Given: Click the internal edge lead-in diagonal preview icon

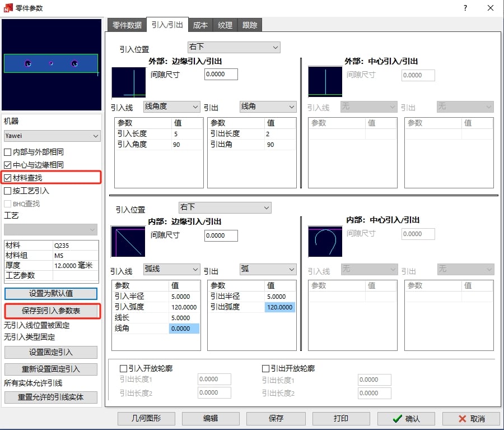Looking at the screenshot, I should (x=128, y=241).
